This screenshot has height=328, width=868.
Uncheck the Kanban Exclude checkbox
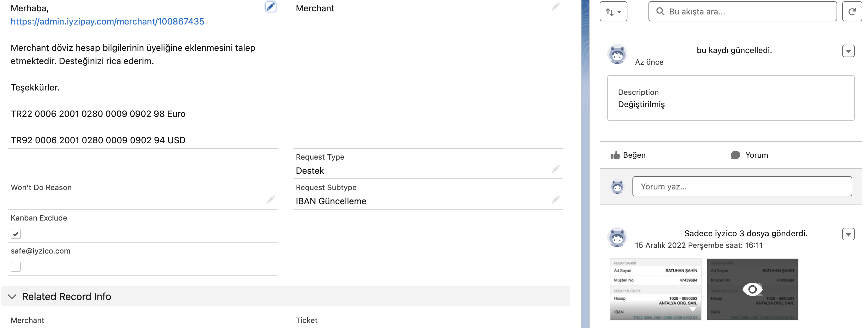pos(15,234)
